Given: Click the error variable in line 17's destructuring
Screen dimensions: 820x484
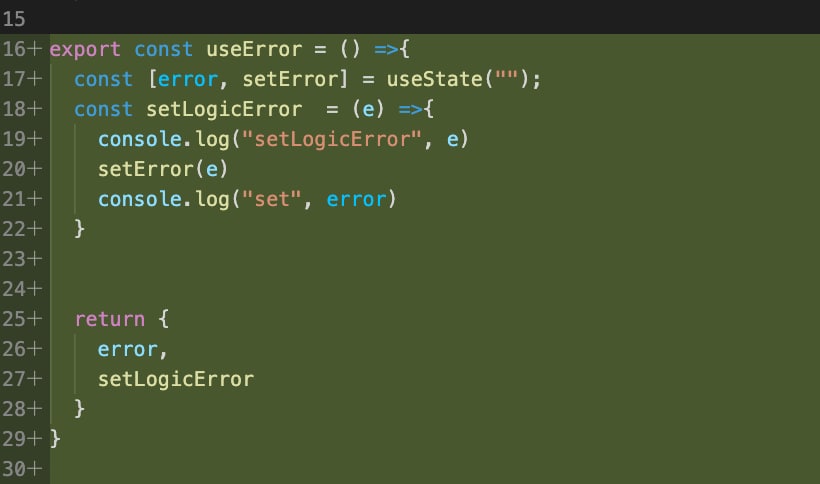Looking at the screenshot, I should coord(187,79).
